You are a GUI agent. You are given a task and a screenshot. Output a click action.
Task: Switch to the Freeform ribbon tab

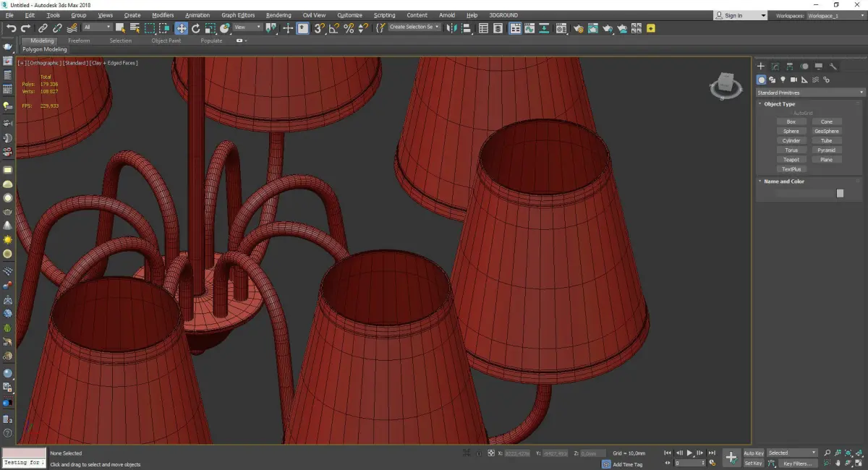coord(79,40)
